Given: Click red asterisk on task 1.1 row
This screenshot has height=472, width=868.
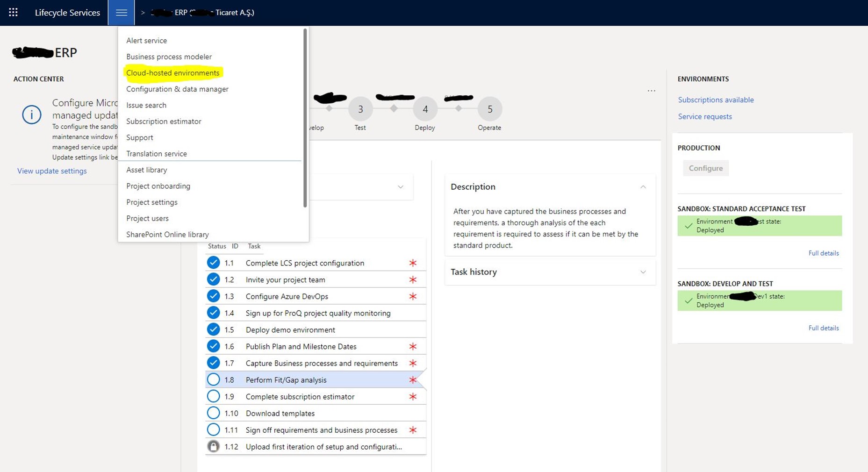Looking at the screenshot, I should pyautogui.click(x=413, y=263).
